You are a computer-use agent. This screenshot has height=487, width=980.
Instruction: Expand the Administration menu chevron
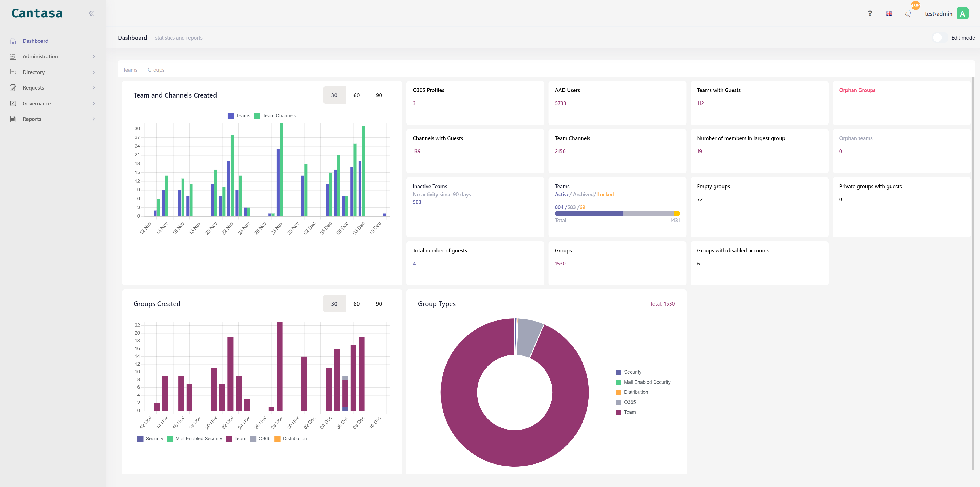tap(94, 56)
